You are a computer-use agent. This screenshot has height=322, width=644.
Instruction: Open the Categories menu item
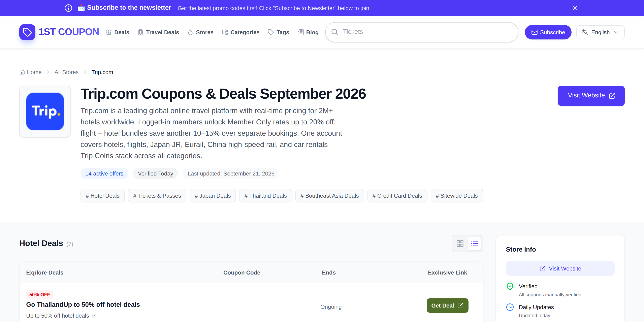[241, 32]
